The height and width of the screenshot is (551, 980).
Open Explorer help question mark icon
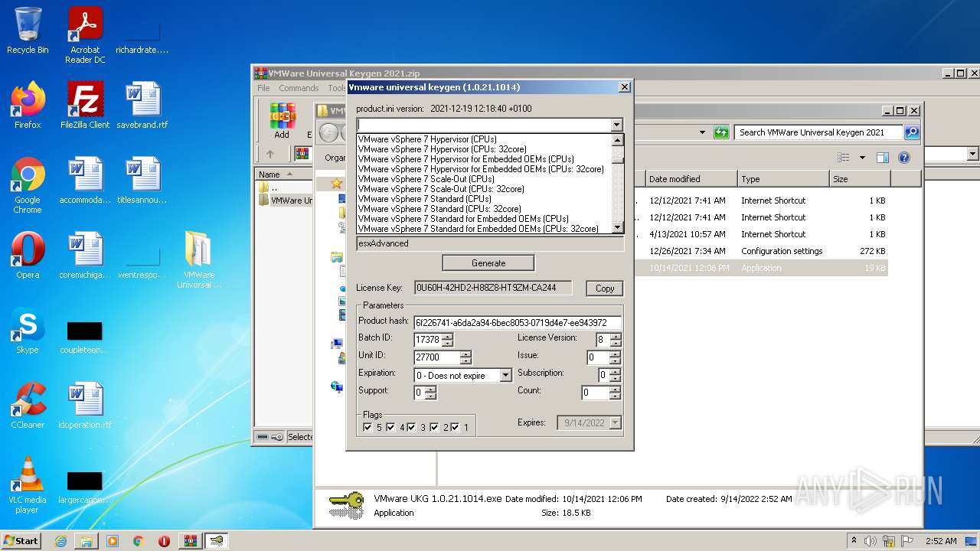coord(904,158)
